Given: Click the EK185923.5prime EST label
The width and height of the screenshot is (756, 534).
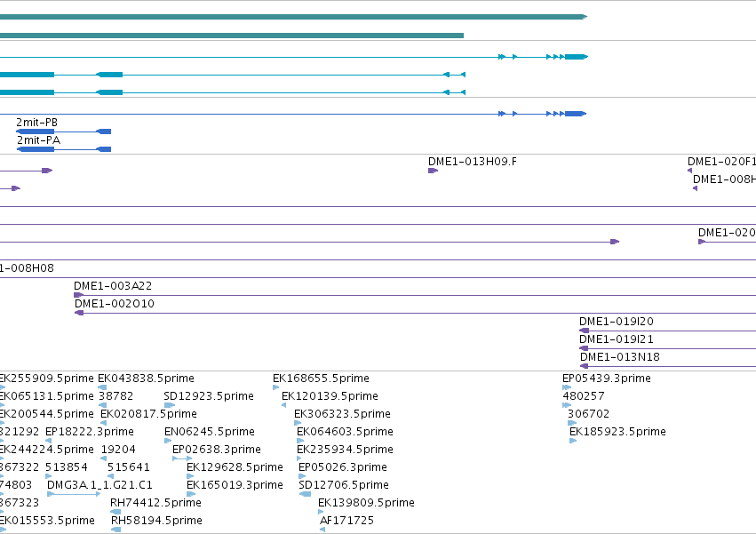Looking at the screenshot, I should coord(617,432).
